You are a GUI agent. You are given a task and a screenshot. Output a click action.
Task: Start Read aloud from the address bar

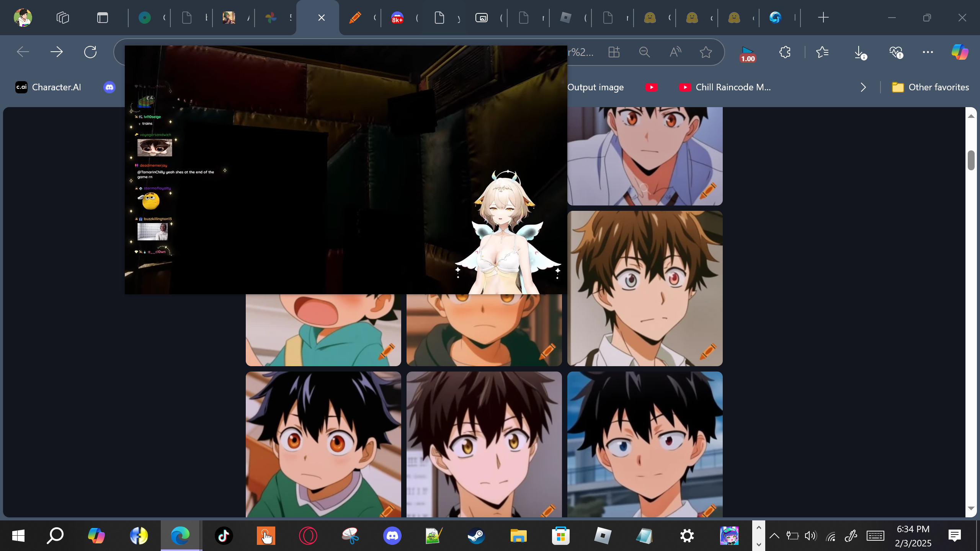coord(675,52)
